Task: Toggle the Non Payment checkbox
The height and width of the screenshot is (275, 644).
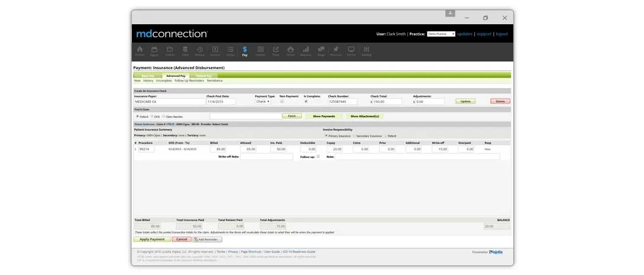Action: (281, 101)
